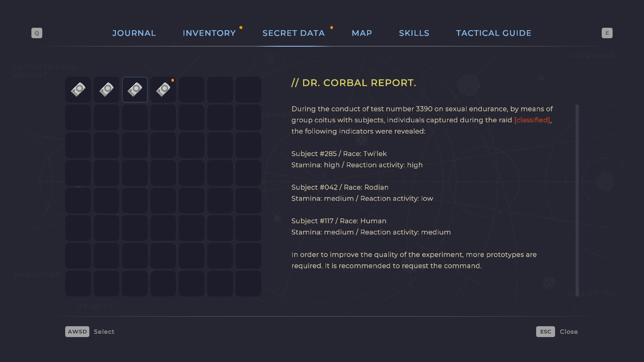Image resolution: width=644 pixels, height=362 pixels.
Task: Open the fourth data chip marked new
Action: click(163, 90)
